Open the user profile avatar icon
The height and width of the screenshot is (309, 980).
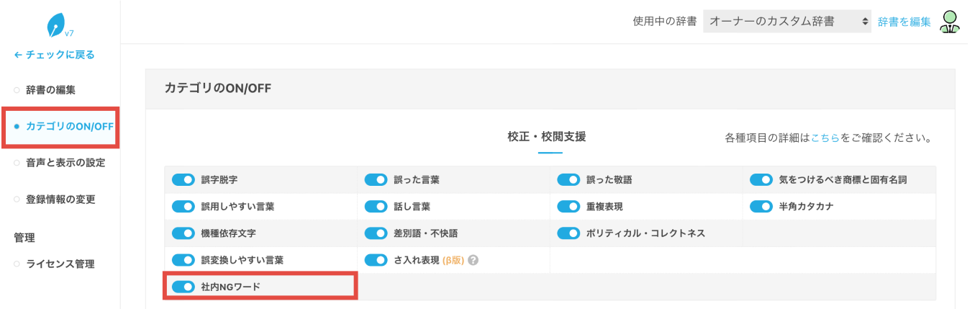(950, 22)
